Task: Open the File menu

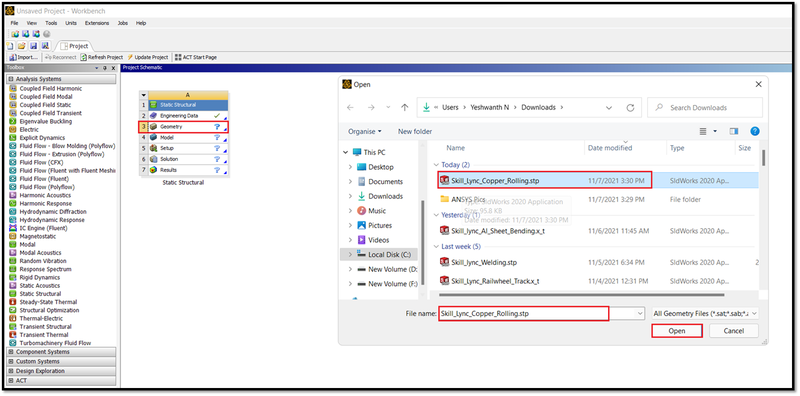Action: coord(14,23)
